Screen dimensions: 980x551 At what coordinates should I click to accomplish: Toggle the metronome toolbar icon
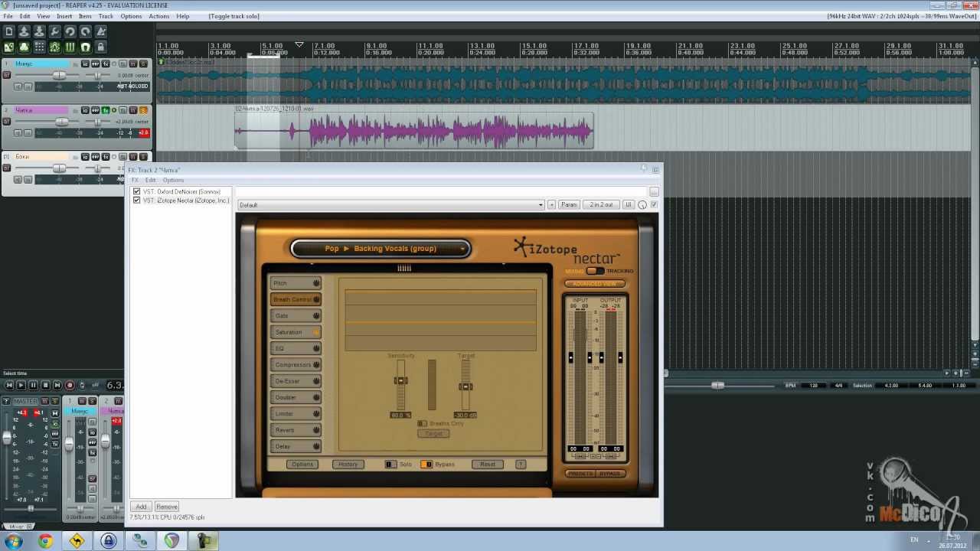click(x=101, y=31)
